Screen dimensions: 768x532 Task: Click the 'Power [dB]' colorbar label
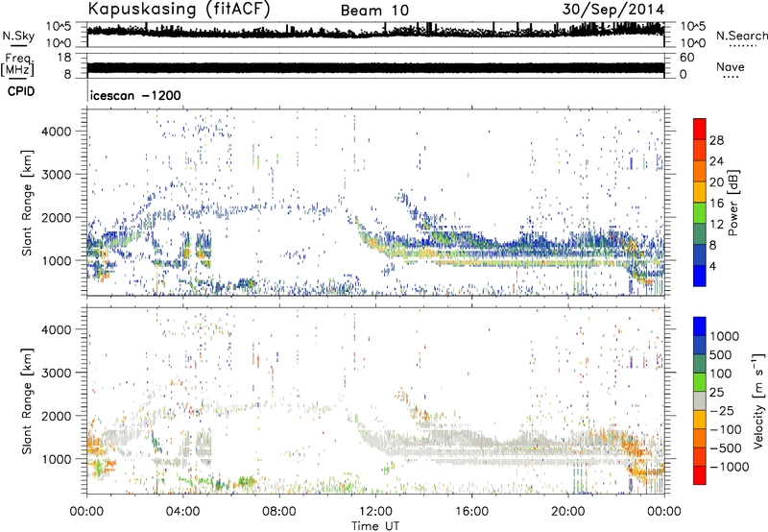732,203
